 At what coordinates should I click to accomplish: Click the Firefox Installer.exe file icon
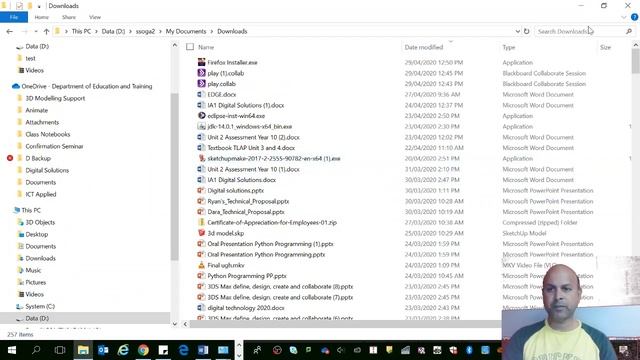coord(201,62)
